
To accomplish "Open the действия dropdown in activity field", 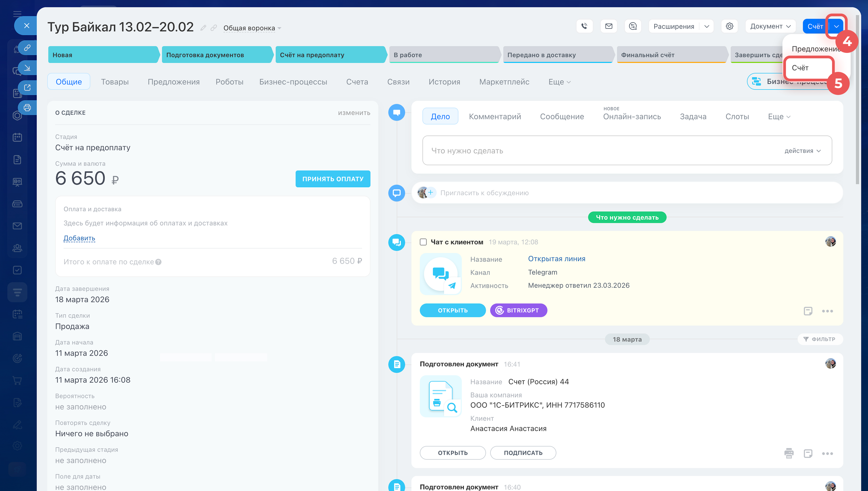I will point(802,151).
